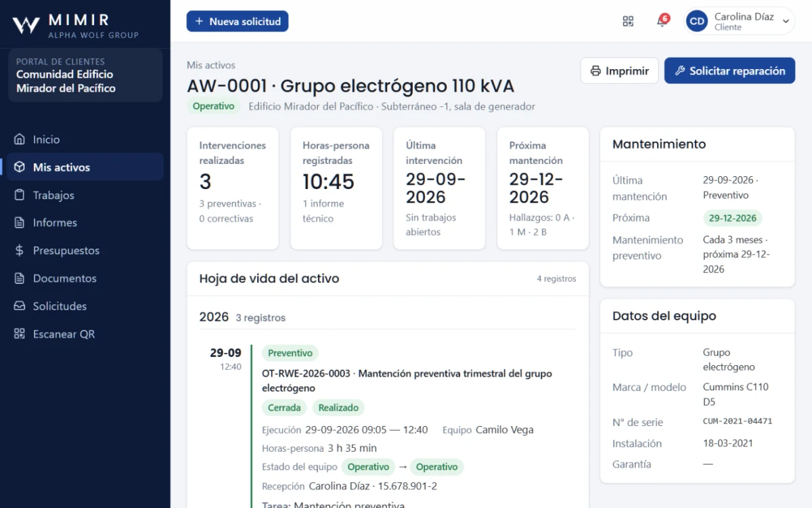812x508 pixels.
Task: Click the Cerrada status tag
Action: (284, 408)
